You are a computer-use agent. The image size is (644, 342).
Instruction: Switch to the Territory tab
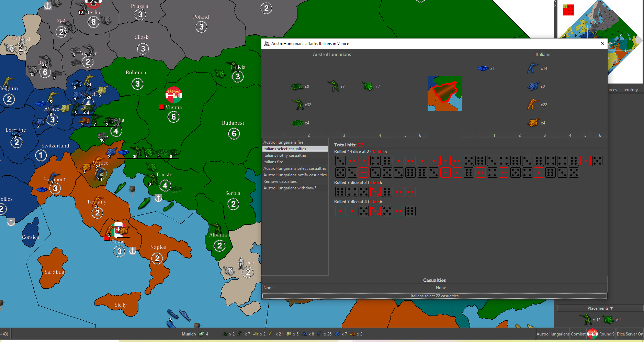[x=630, y=90]
